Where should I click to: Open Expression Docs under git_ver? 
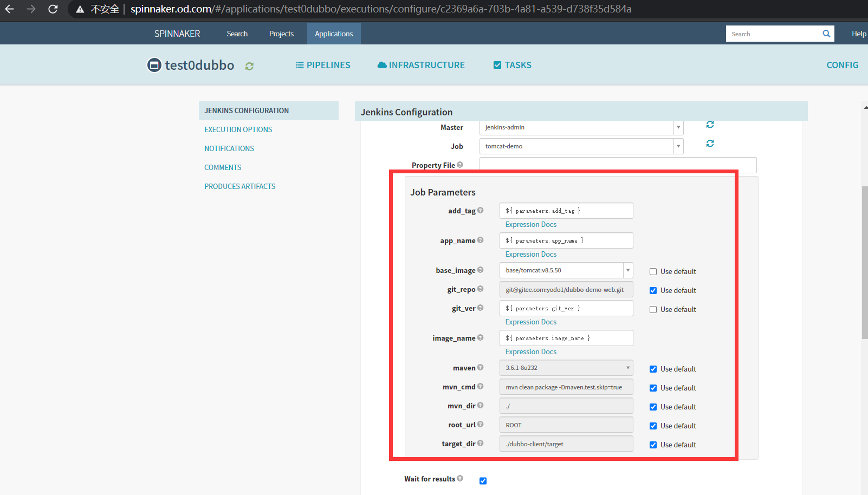531,322
